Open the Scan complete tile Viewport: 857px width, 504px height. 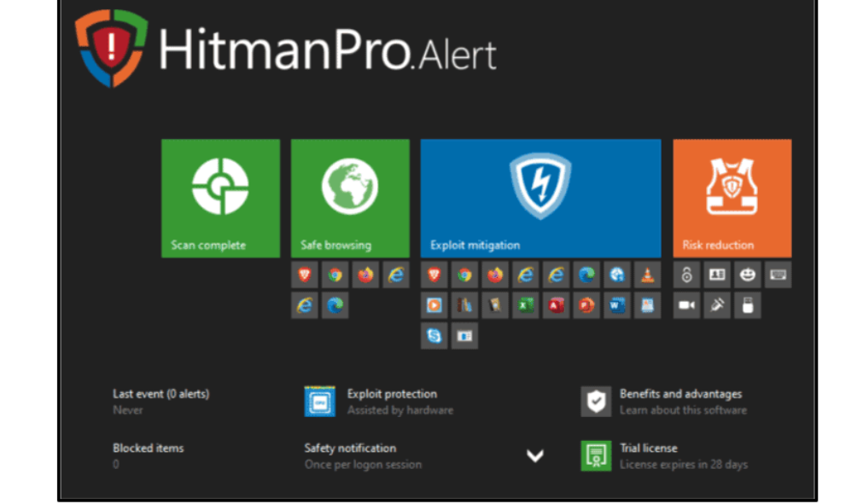(220, 198)
